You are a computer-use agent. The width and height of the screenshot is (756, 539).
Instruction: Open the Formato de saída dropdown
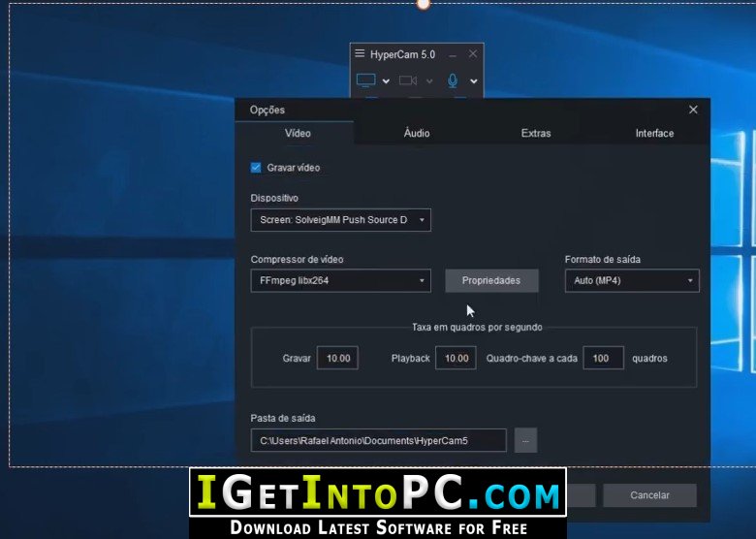(x=632, y=280)
